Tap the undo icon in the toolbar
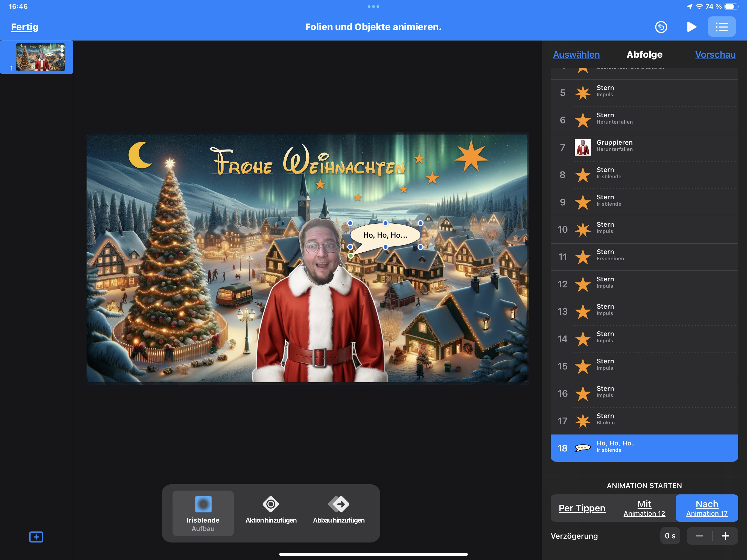Image resolution: width=747 pixels, height=560 pixels. [661, 27]
